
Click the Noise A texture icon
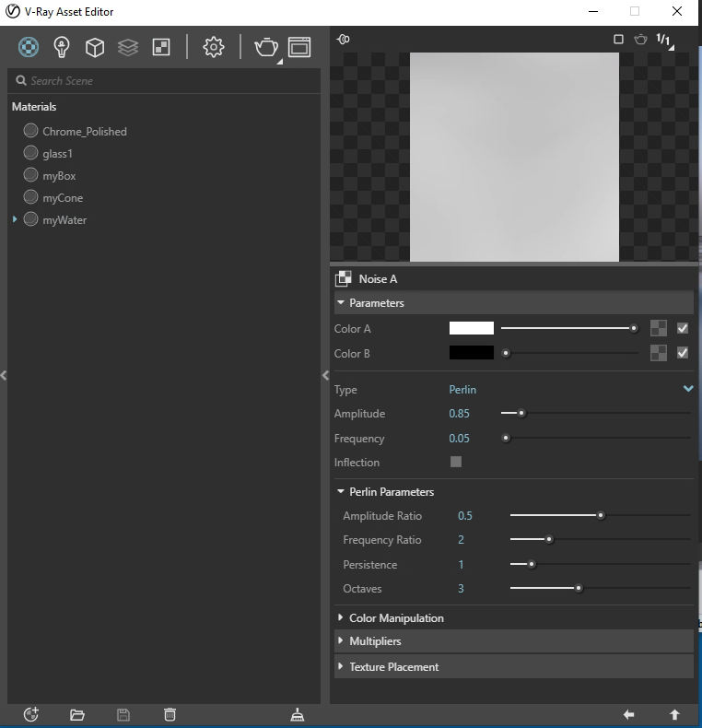343,278
